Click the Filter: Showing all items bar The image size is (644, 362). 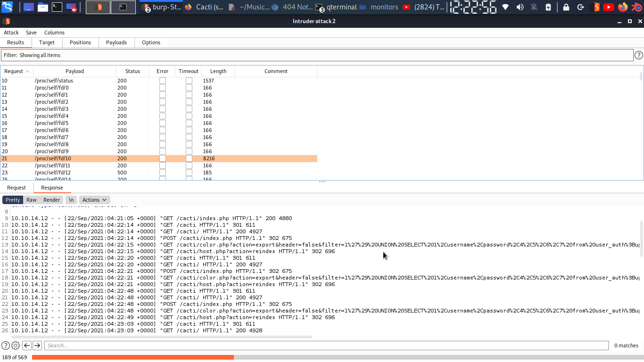pos(317,55)
